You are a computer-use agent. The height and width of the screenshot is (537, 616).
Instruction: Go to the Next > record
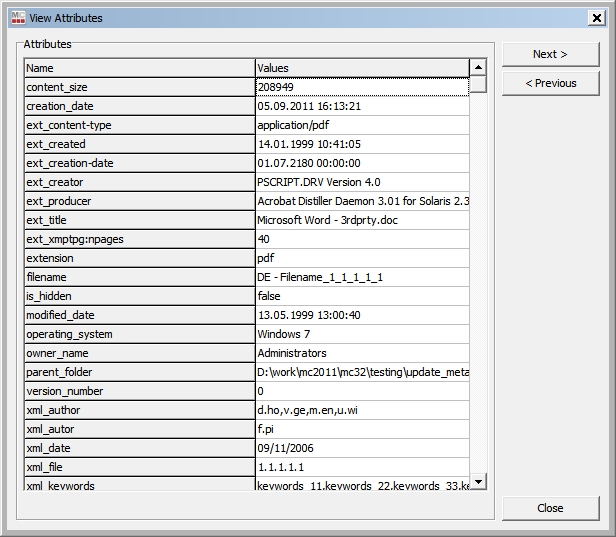point(550,54)
